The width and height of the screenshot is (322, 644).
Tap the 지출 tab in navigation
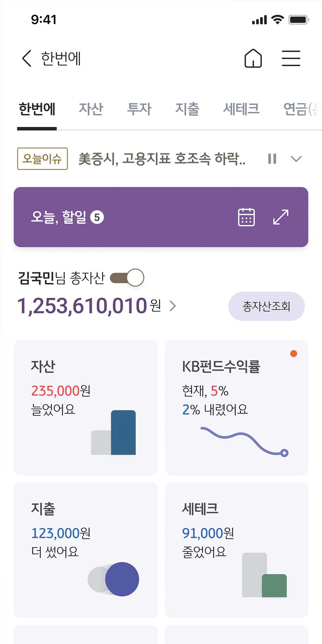(x=187, y=109)
